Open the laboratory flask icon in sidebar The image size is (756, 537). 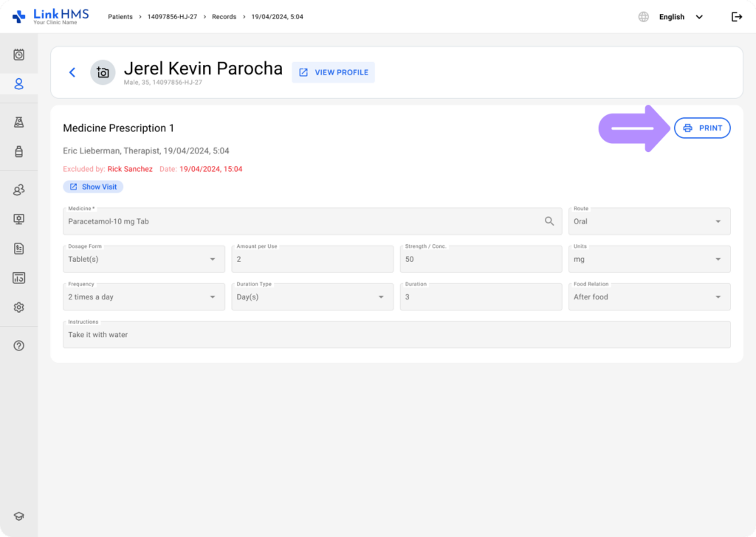coord(19,122)
